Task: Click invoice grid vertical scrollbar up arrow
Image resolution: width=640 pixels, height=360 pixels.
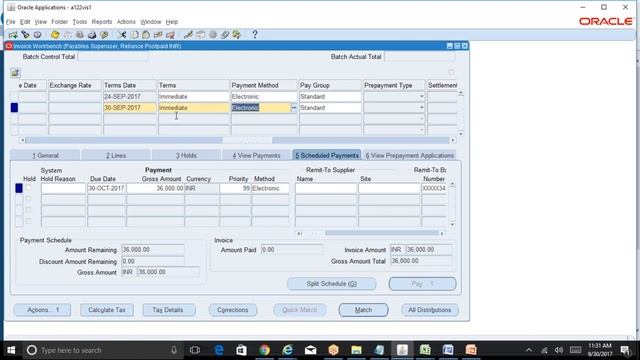Action: (x=461, y=93)
